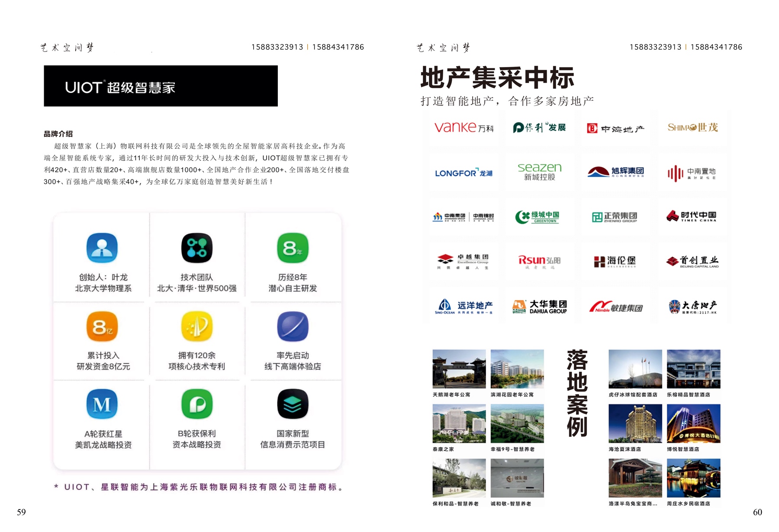Click the 保利发展 logo
Viewport: 779px width, 532px height.
(539, 128)
